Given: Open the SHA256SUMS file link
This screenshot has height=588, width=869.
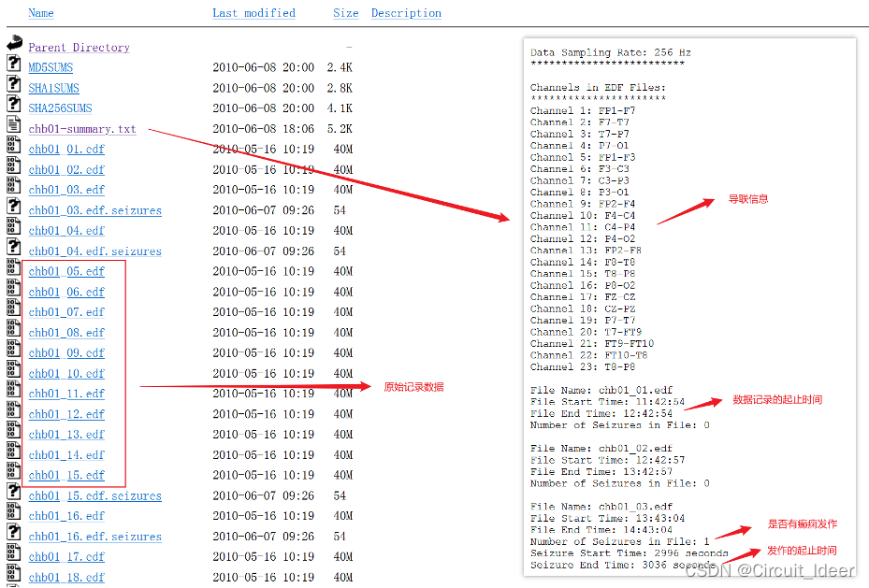Looking at the screenshot, I should click(60, 108).
